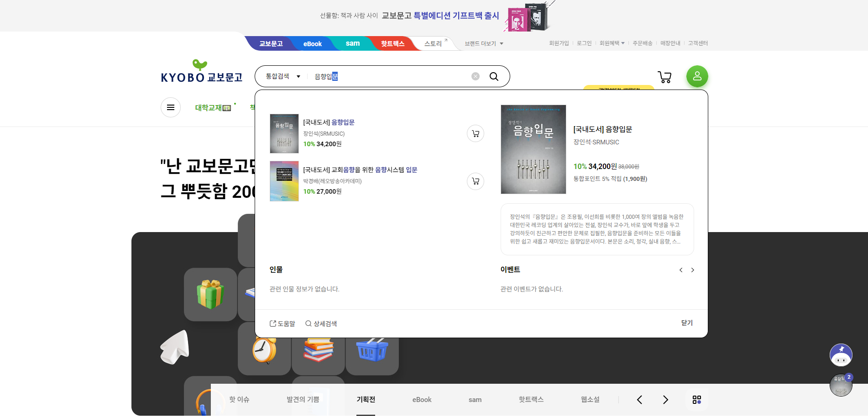868x418 pixels.
Task: Switch to the eBook tab
Action: coord(312,43)
